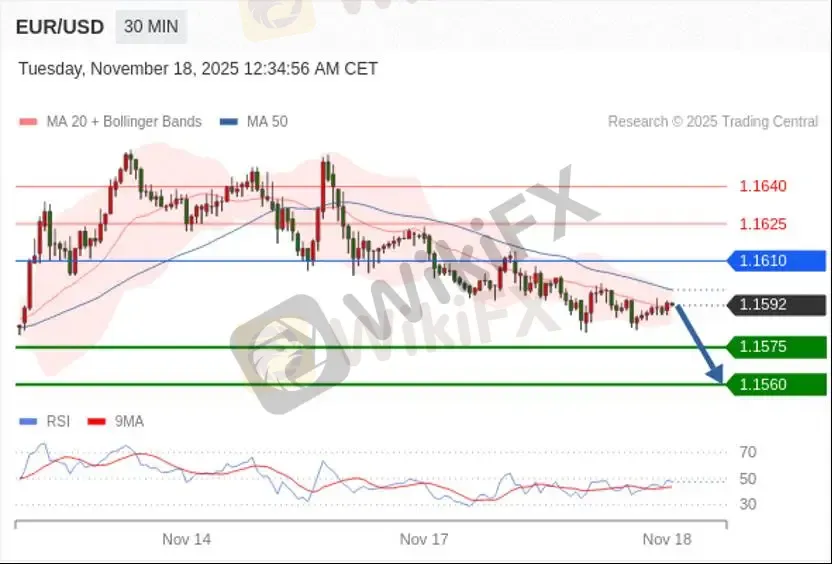
Task: Select the 30 MIN timeframe badge
Action: (x=151, y=27)
